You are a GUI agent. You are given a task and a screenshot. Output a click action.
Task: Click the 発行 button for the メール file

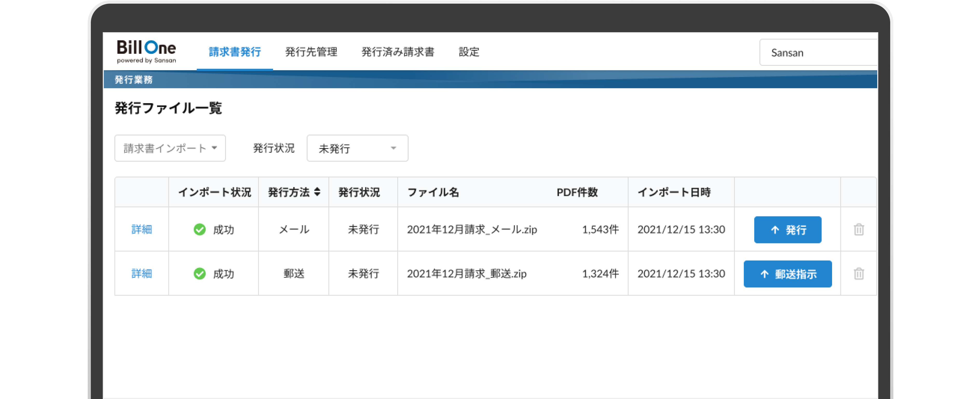pyautogui.click(x=787, y=230)
